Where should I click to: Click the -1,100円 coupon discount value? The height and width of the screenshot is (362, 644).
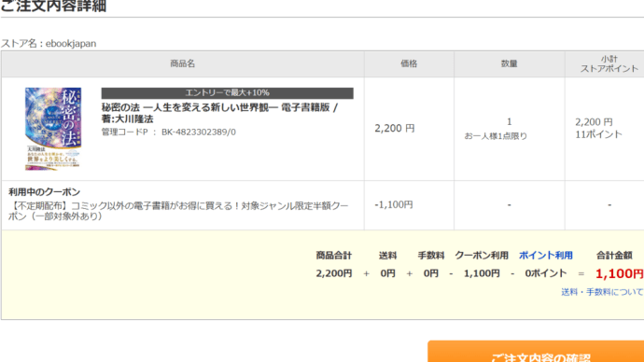tap(394, 204)
